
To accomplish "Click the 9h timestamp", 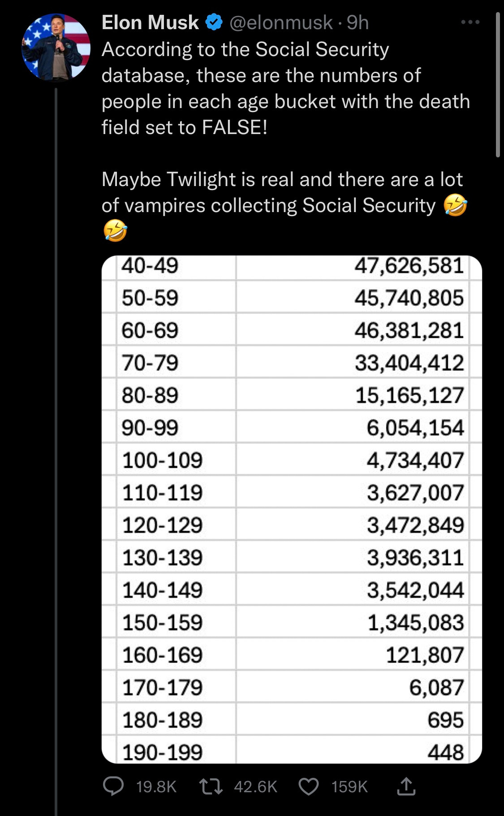I will [x=358, y=22].
